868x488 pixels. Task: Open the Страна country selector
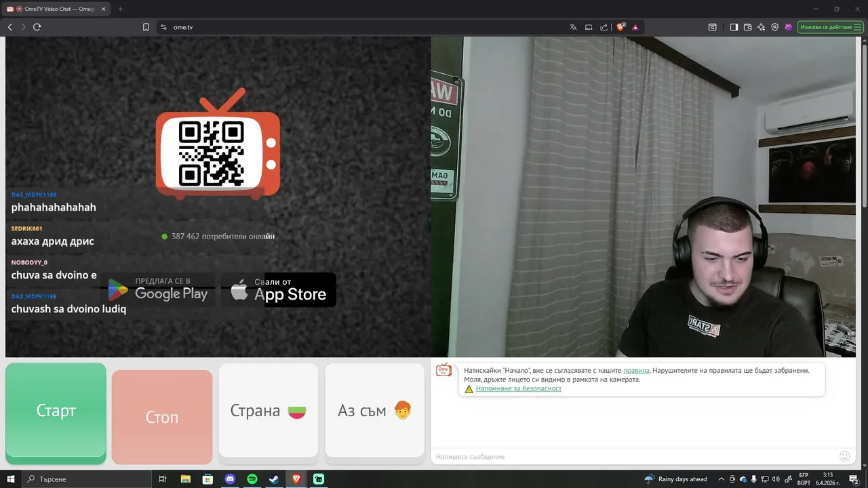[269, 411]
